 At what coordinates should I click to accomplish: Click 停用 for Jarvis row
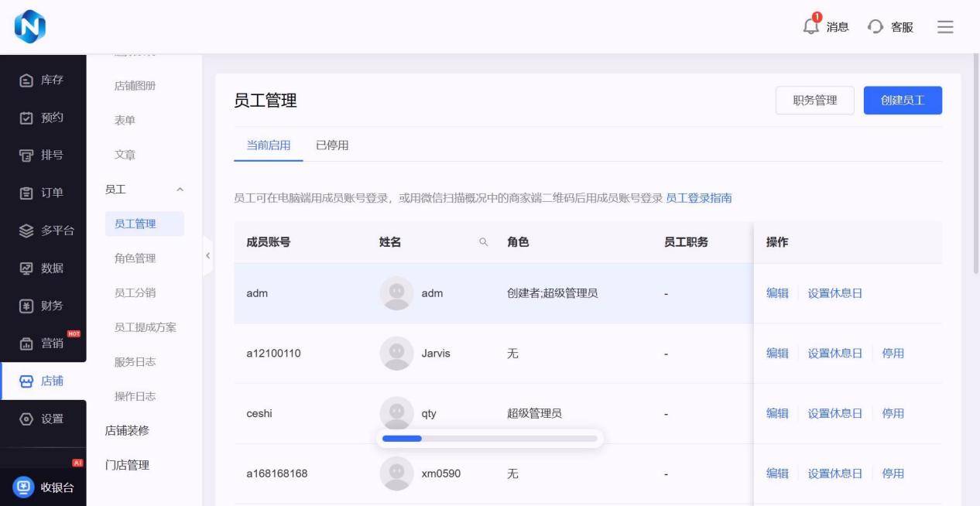coord(893,354)
